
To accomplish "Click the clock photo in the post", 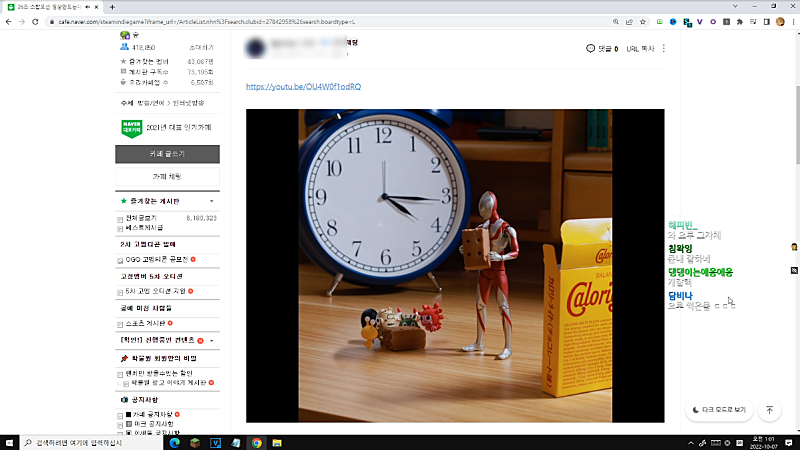I will coord(455,265).
